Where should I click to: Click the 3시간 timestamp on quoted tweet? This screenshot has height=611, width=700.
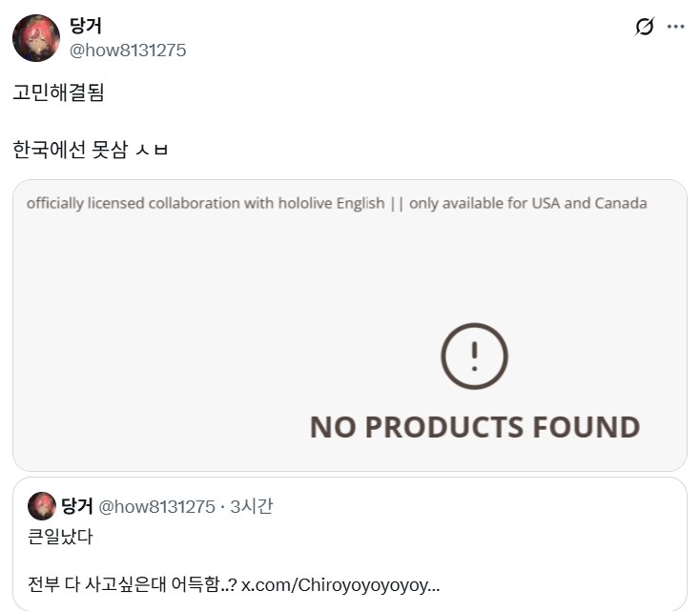tap(251, 506)
